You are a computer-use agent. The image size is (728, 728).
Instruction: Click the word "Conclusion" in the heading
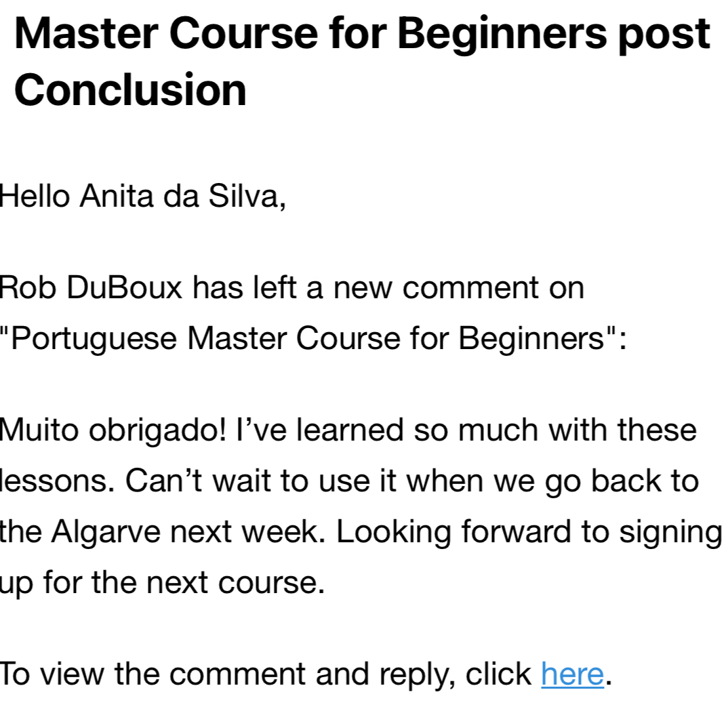[130, 90]
